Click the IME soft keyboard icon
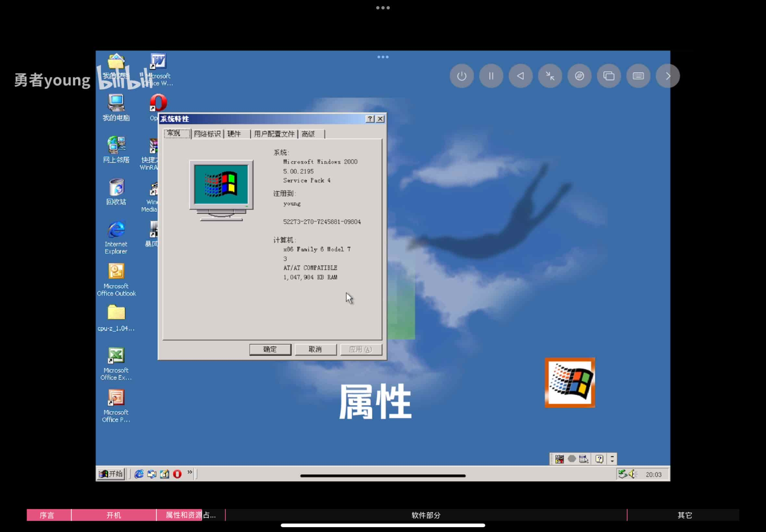Image resolution: width=766 pixels, height=532 pixels. [x=584, y=459]
